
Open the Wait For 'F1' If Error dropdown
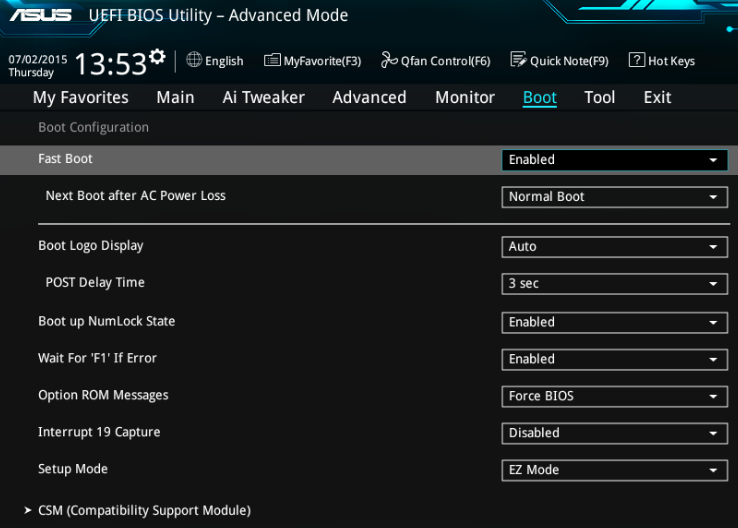(615, 359)
